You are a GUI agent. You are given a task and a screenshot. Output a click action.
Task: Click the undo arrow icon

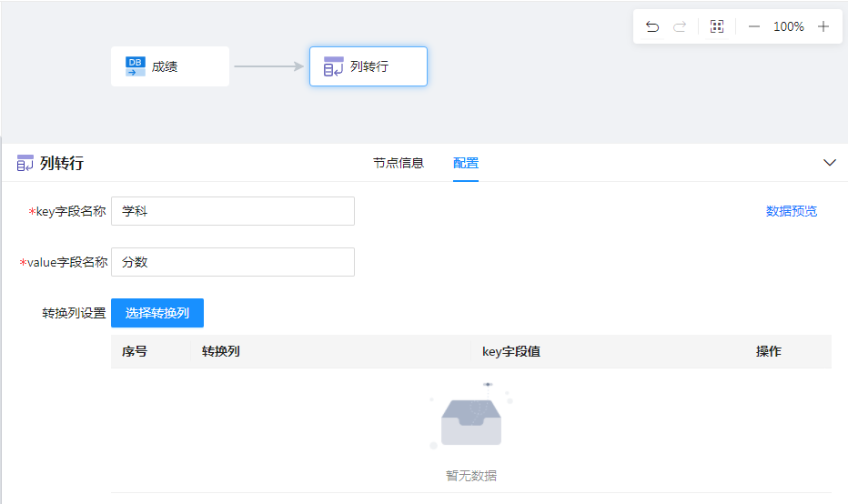point(652,26)
